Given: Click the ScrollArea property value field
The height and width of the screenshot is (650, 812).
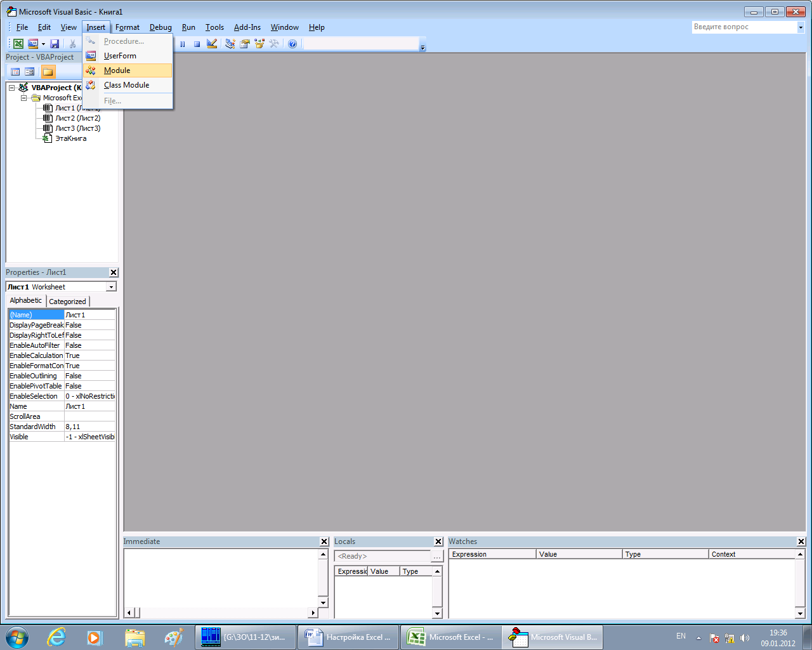Looking at the screenshot, I should coord(89,416).
